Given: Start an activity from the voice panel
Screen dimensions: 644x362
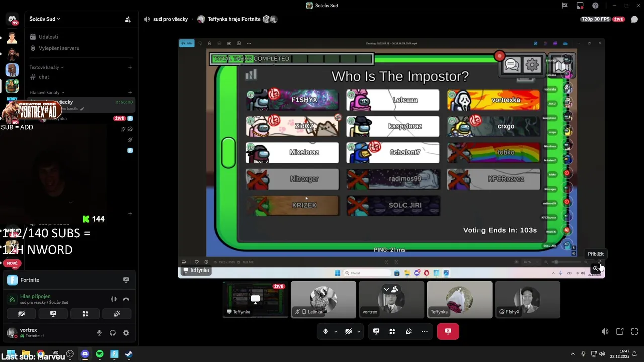Looking at the screenshot, I should click(x=85, y=314).
